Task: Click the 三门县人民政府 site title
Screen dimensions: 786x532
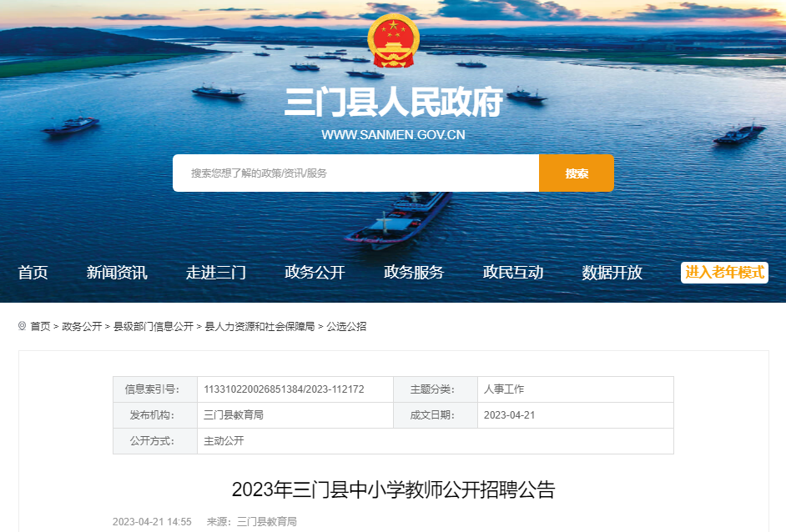Action: 394,103
